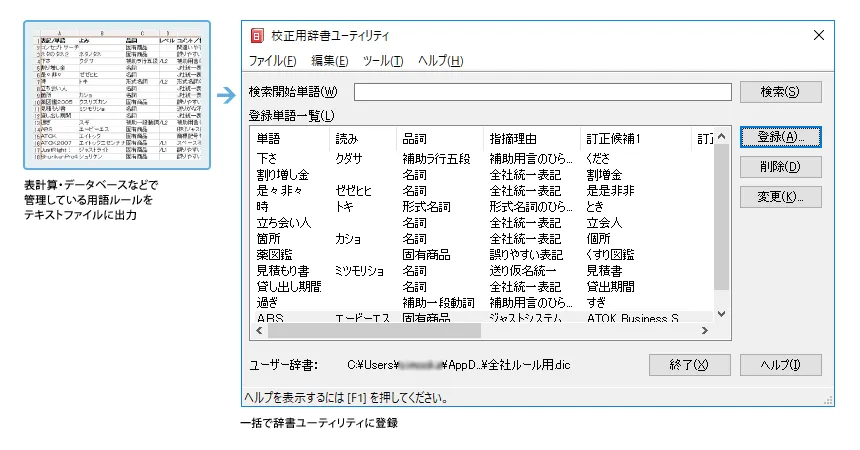Select the 薬図鑑 row
The height and width of the screenshot is (450, 860).
[483, 255]
